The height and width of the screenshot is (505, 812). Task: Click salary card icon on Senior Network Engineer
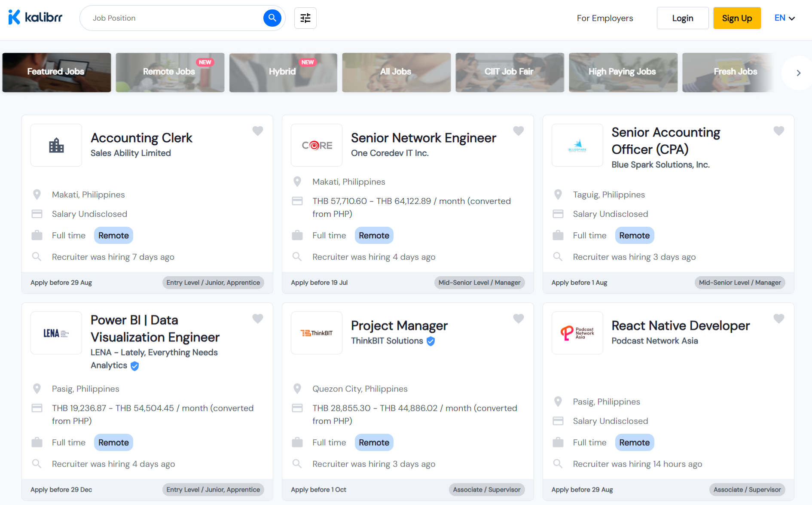tap(297, 201)
